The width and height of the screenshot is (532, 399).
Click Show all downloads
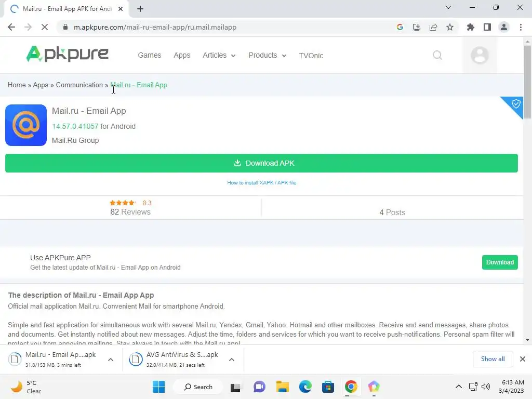[493, 359]
